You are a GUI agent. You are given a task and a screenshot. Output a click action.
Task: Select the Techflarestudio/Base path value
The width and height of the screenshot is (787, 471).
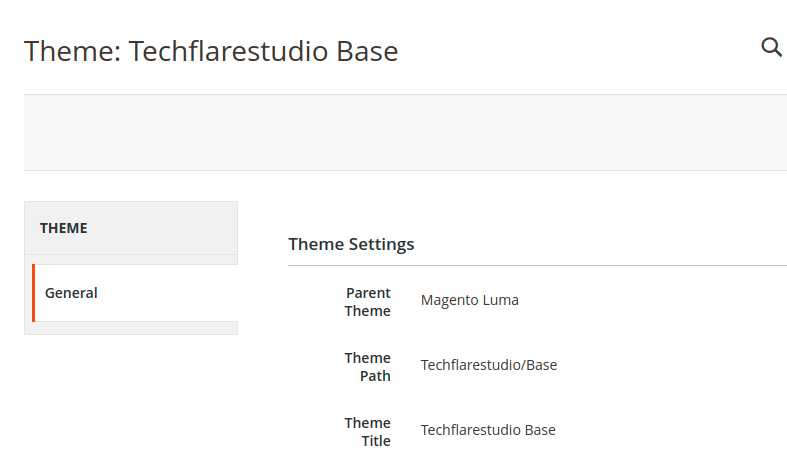point(489,365)
